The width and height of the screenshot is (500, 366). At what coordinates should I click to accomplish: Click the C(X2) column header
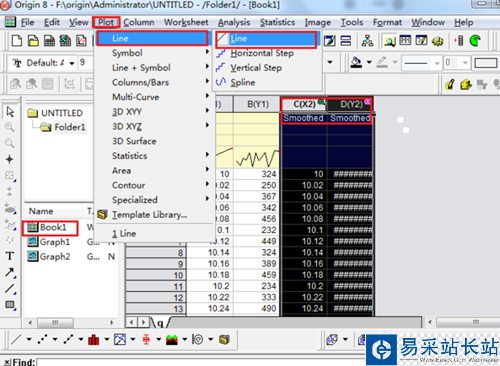304,104
